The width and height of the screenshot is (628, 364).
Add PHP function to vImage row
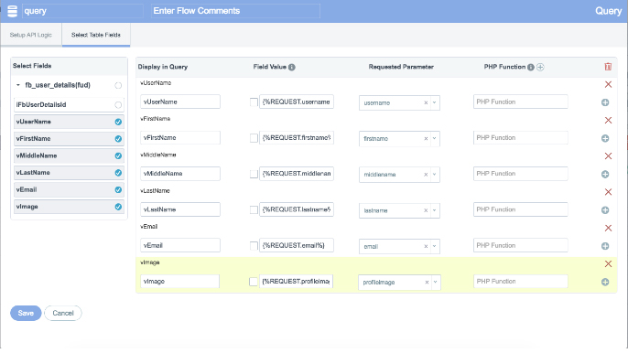(x=605, y=282)
